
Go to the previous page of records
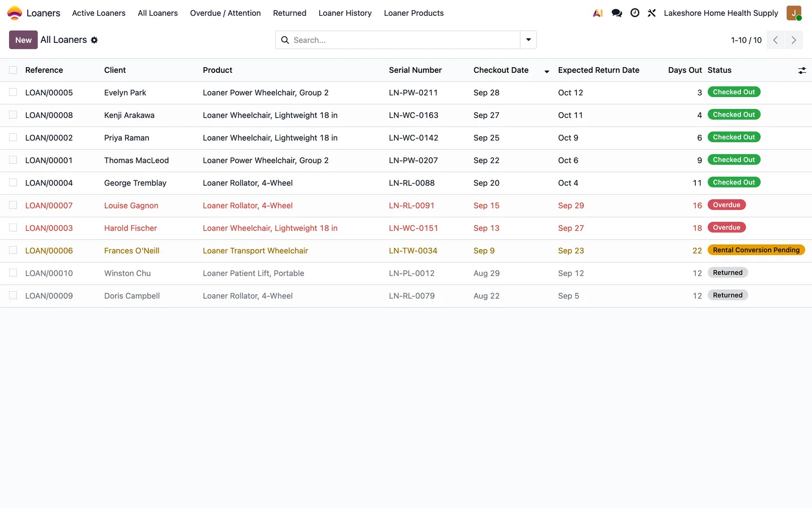click(775, 40)
